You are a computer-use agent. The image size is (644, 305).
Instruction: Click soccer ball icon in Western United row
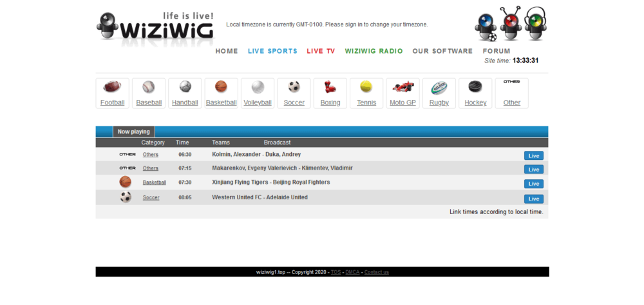[x=126, y=197]
